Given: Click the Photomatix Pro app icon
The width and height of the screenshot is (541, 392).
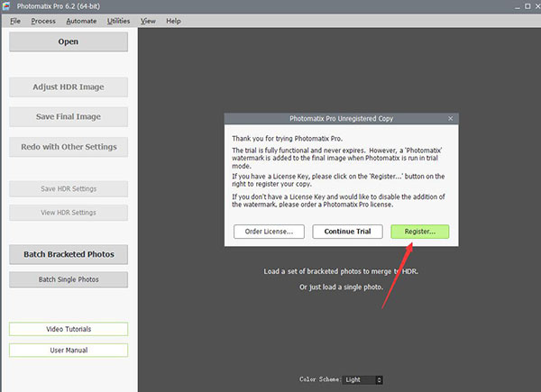Looking at the screenshot, I should [x=6, y=6].
